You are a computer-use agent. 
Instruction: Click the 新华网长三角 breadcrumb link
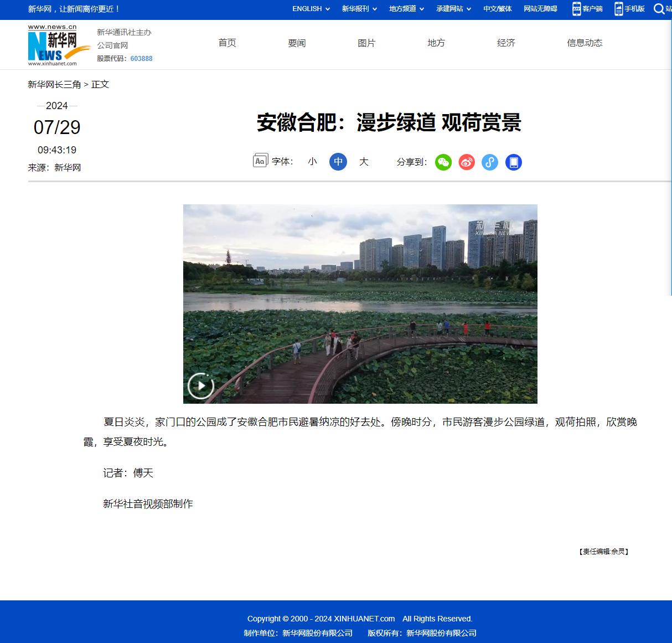pyautogui.click(x=54, y=85)
